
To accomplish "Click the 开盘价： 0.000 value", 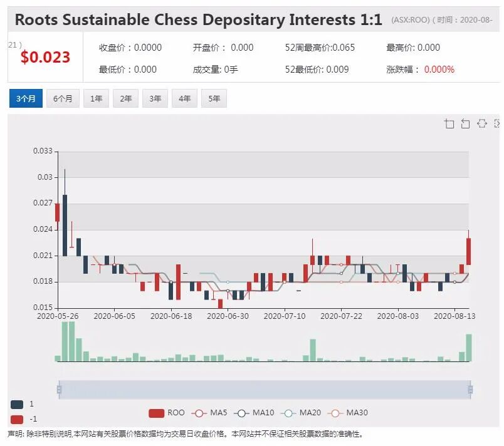I will 223,48.
